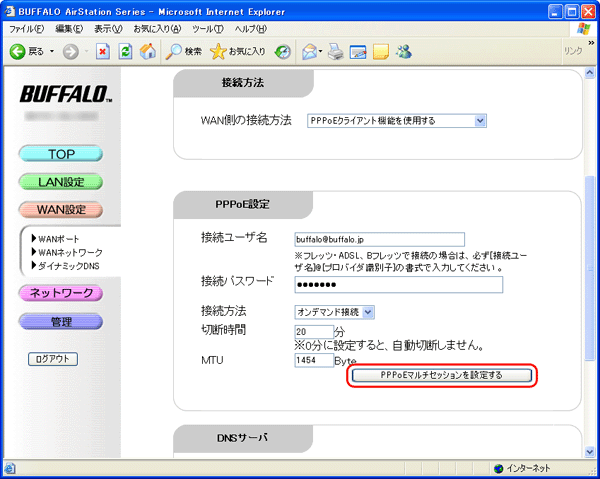This screenshot has width=600, height=479.
Task: Open the ヘルプ(H) menu
Action: tap(251, 29)
